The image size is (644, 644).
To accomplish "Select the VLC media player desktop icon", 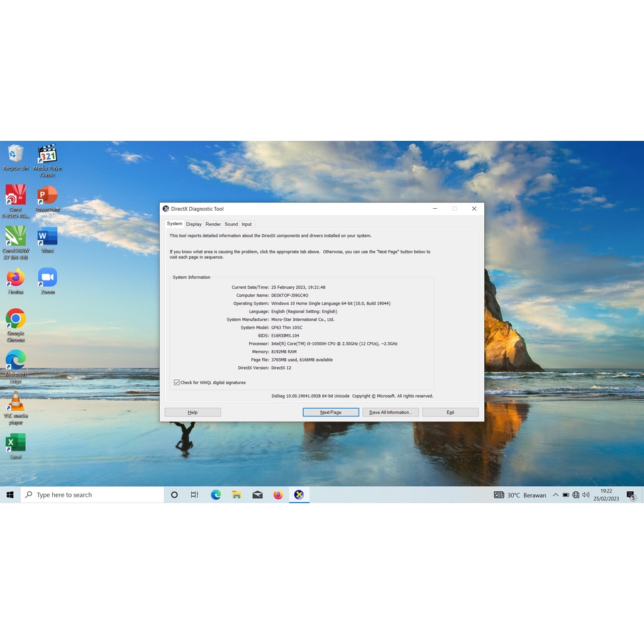I will tap(16, 408).
